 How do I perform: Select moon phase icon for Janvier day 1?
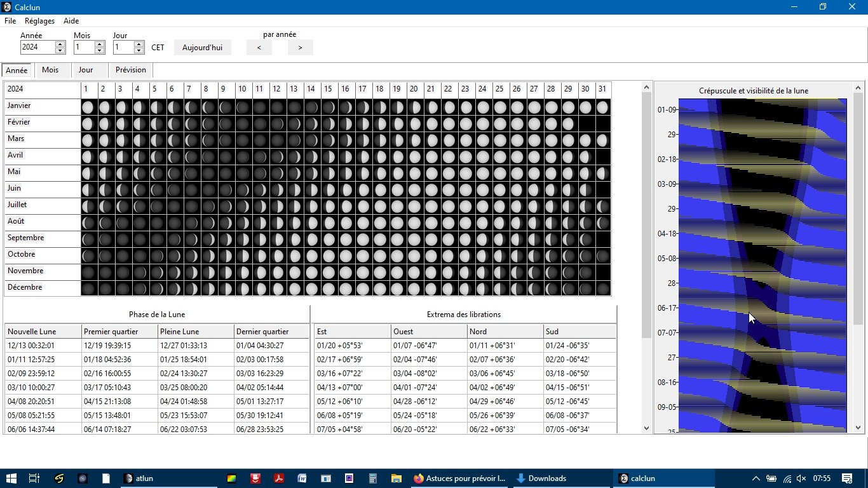click(87, 107)
